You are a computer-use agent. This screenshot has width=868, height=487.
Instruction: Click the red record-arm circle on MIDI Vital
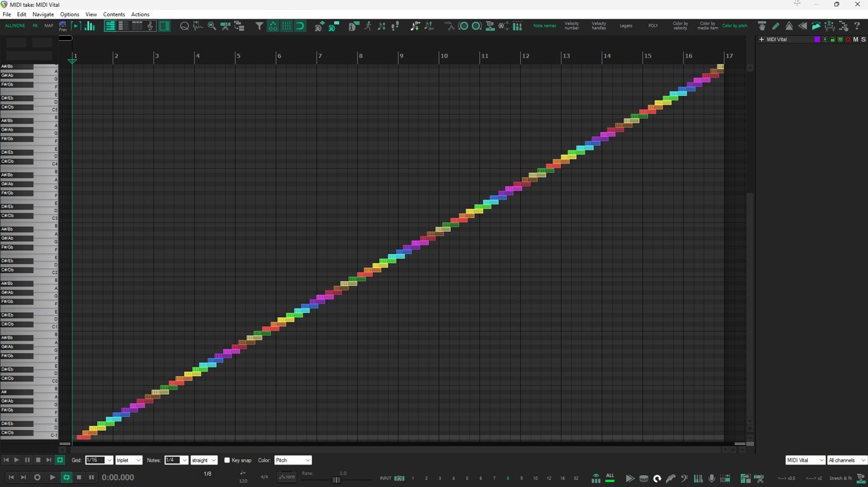(x=848, y=40)
